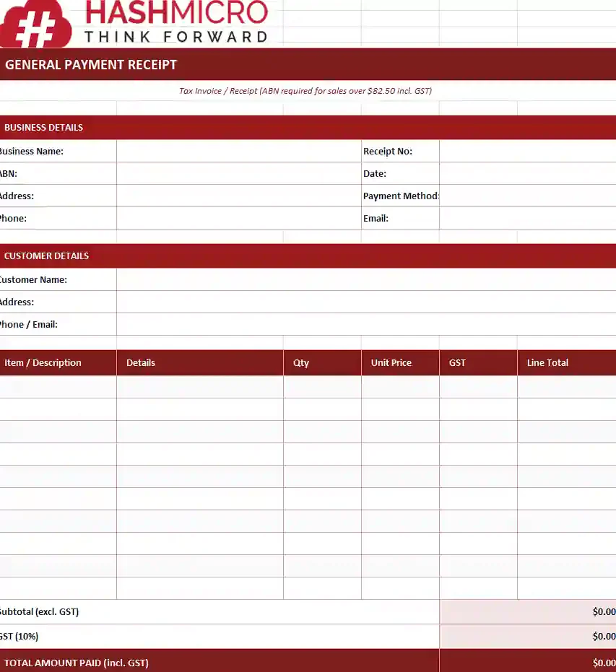Click the Receipt No input cell

tap(528, 152)
